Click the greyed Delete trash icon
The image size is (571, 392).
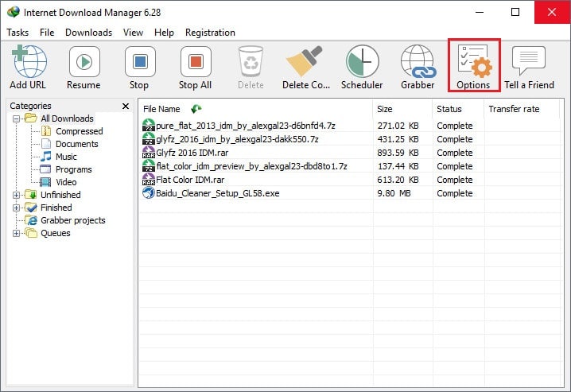tap(251, 61)
